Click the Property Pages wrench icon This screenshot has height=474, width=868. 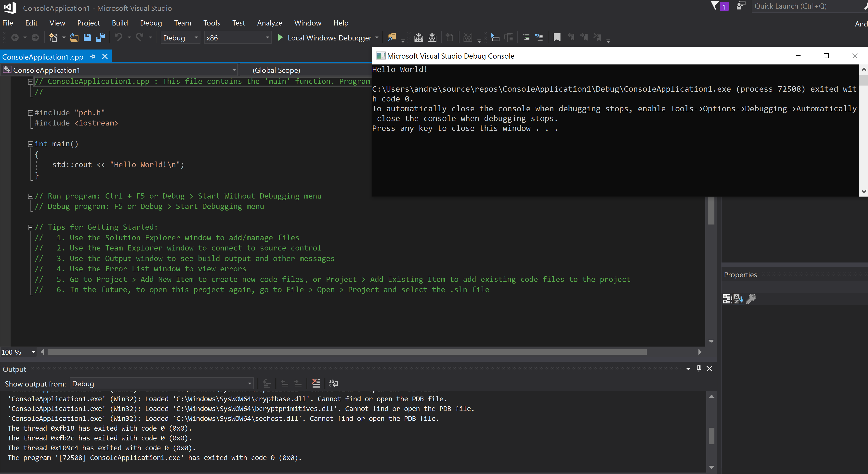[751, 299]
